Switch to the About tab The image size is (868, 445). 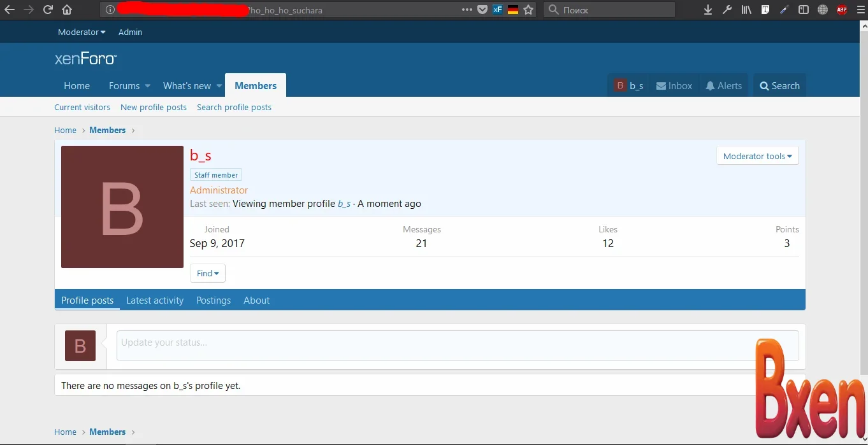click(256, 300)
